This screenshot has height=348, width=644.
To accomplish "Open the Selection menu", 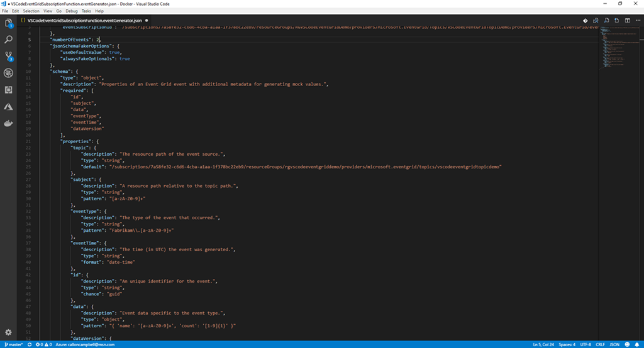I will click(31, 11).
